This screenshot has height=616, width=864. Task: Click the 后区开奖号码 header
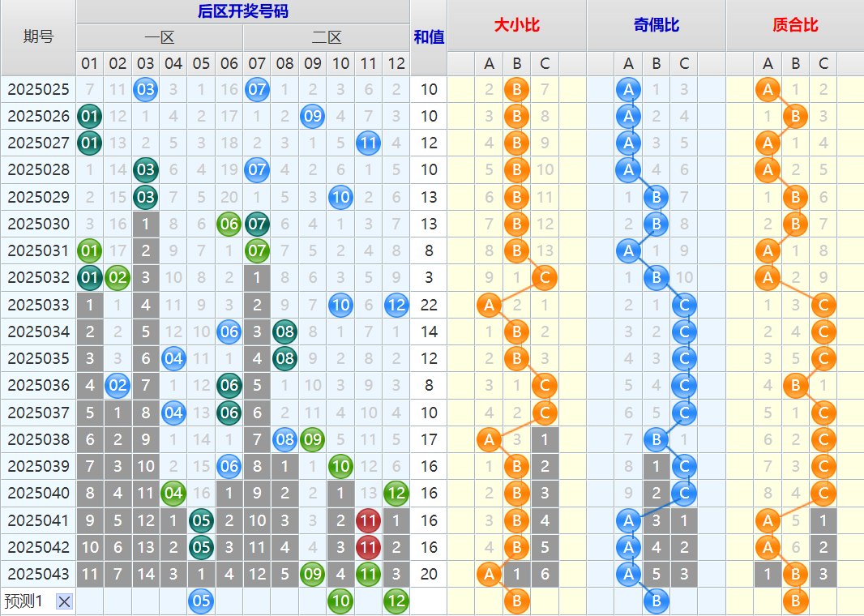coord(243,11)
